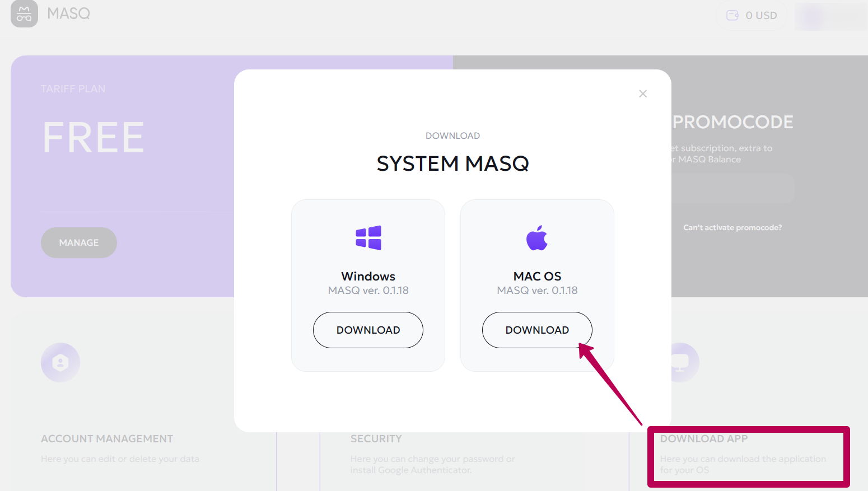Download MASQ for Windows

coord(368,330)
